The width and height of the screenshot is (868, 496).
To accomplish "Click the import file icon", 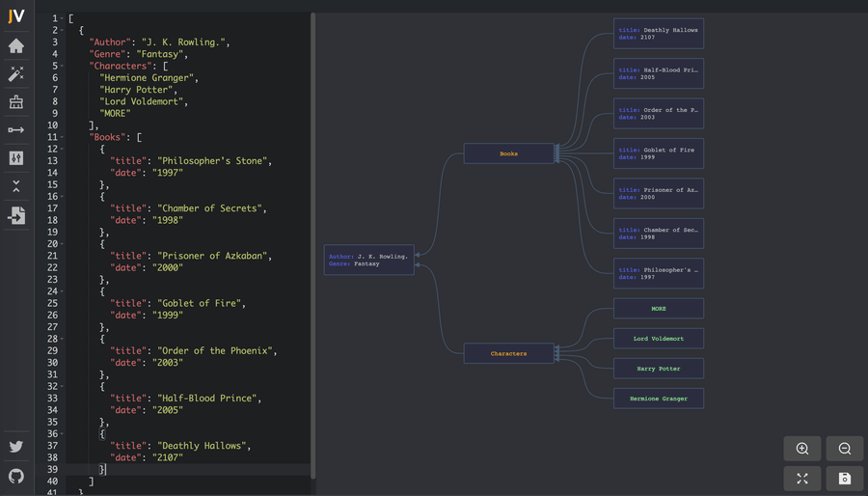I will click(16, 216).
